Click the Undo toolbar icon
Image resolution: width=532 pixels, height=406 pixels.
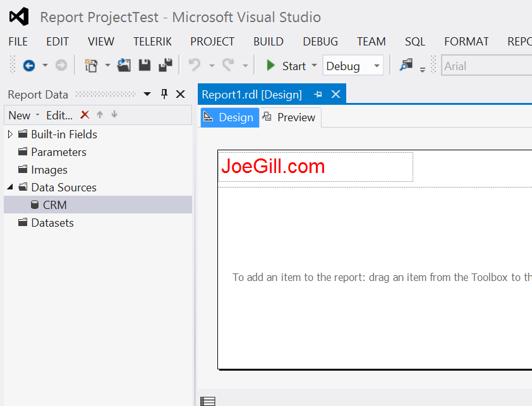pyautogui.click(x=195, y=65)
